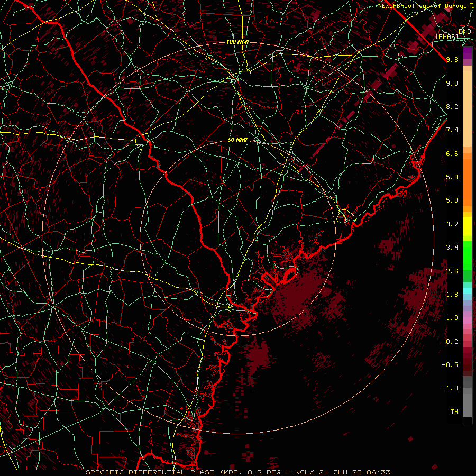Click the TH label at the bottom of the legend
476x476 pixels.
pyautogui.click(x=454, y=412)
